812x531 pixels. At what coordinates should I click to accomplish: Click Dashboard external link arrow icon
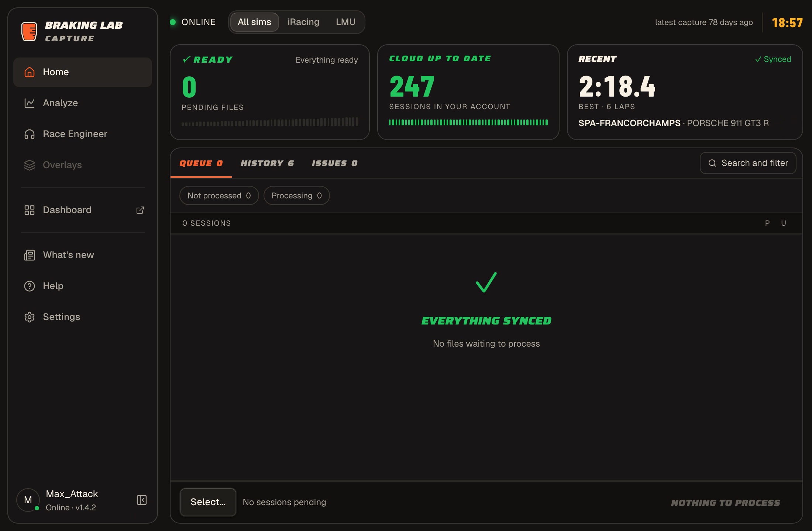point(140,210)
